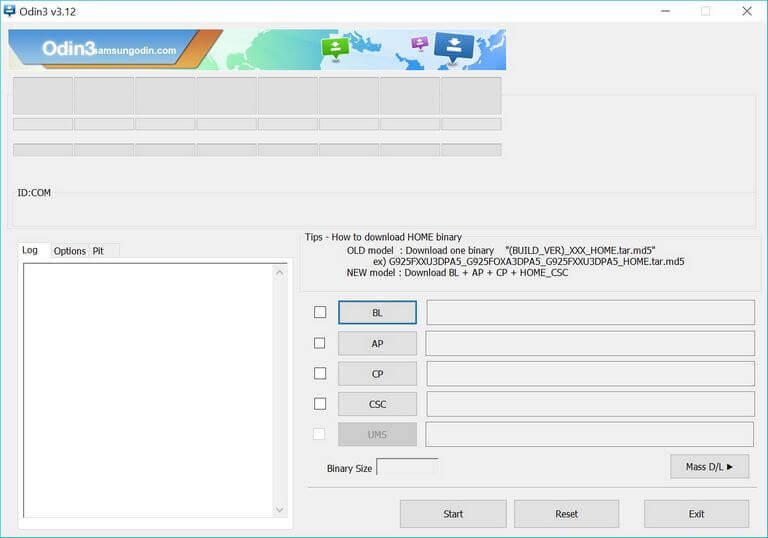
Task: Click the Odin3 title bar app icon
Action: (x=9, y=11)
